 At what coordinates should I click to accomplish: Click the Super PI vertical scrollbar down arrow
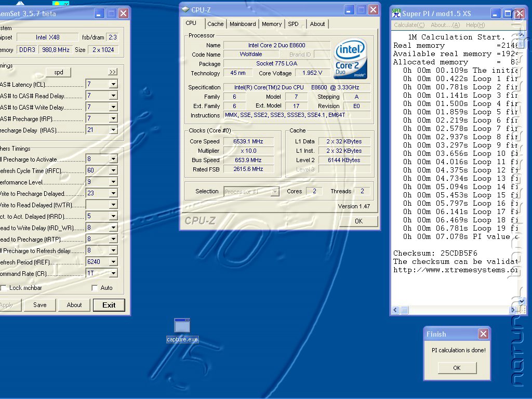[x=522, y=301]
